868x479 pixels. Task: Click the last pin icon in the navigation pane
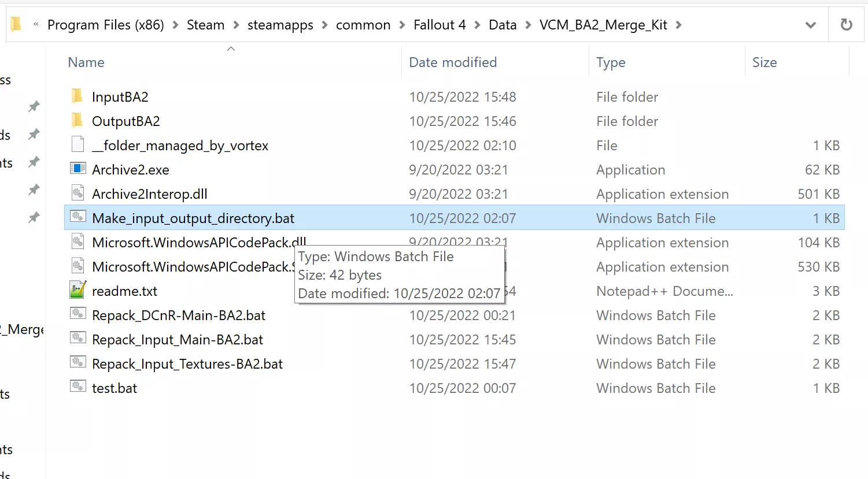pos(34,217)
